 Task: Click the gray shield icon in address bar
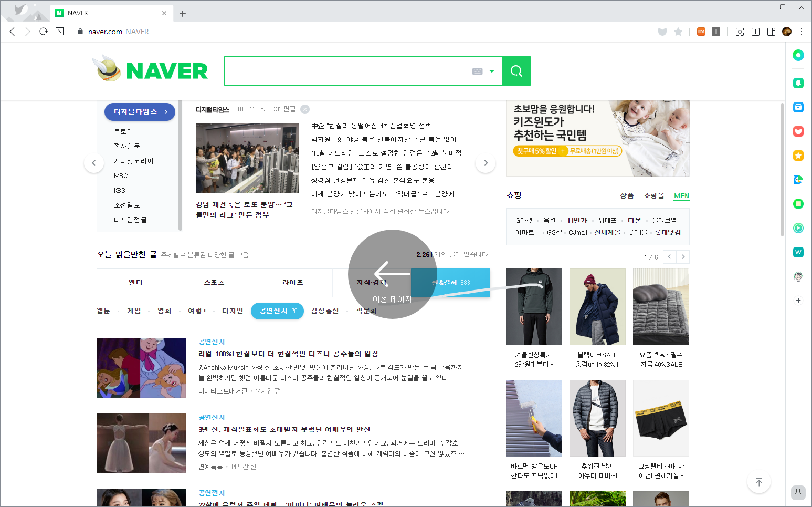tap(662, 32)
